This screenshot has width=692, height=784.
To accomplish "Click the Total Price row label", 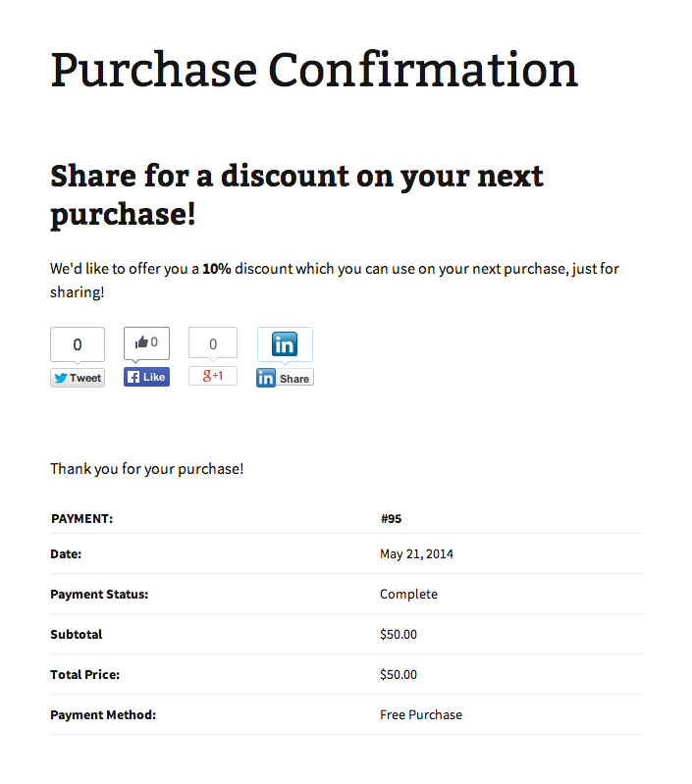I will tap(85, 675).
